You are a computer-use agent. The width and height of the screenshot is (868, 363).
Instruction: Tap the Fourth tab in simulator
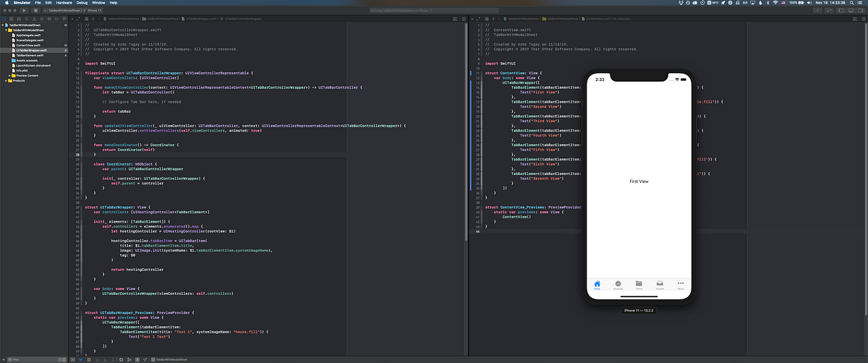click(660, 284)
